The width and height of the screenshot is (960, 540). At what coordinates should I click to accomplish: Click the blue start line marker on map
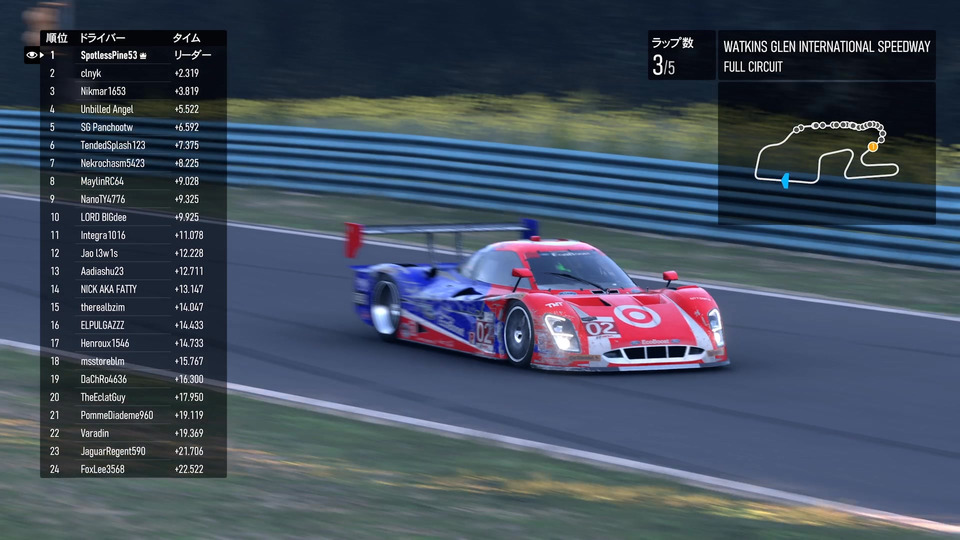[x=785, y=180]
